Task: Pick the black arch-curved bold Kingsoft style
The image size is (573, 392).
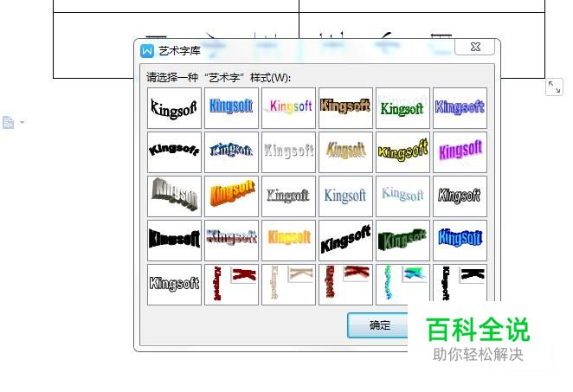Action: tap(174, 152)
